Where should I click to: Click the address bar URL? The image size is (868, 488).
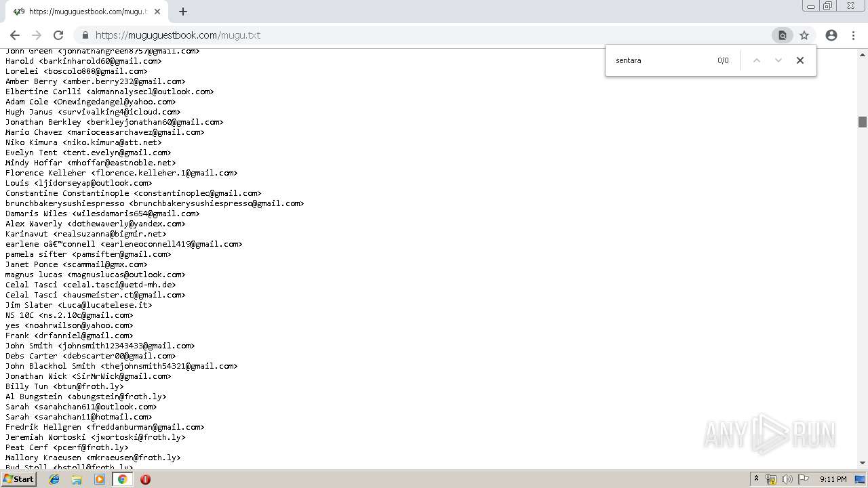pyautogui.click(x=178, y=35)
